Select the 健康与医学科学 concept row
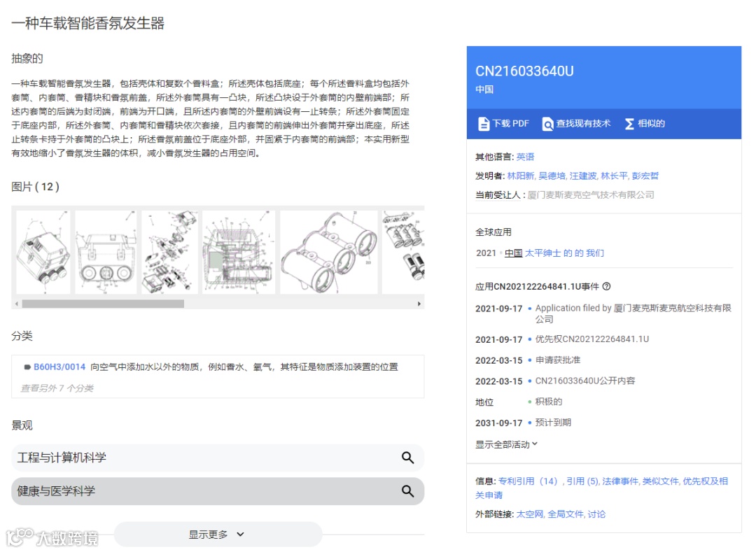 (x=218, y=491)
